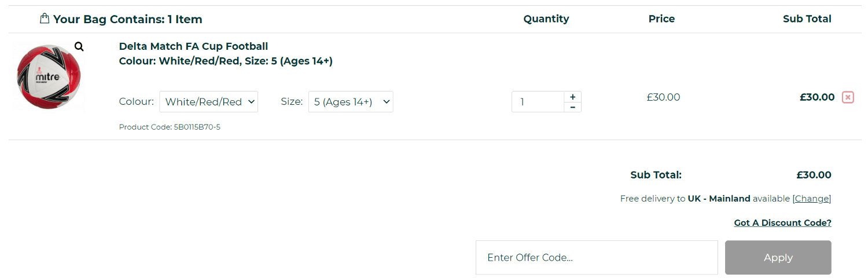Image resolution: width=868 pixels, height=278 pixels.
Task: Click the Your Bag Contains: 1 Item heading
Action: click(x=127, y=19)
